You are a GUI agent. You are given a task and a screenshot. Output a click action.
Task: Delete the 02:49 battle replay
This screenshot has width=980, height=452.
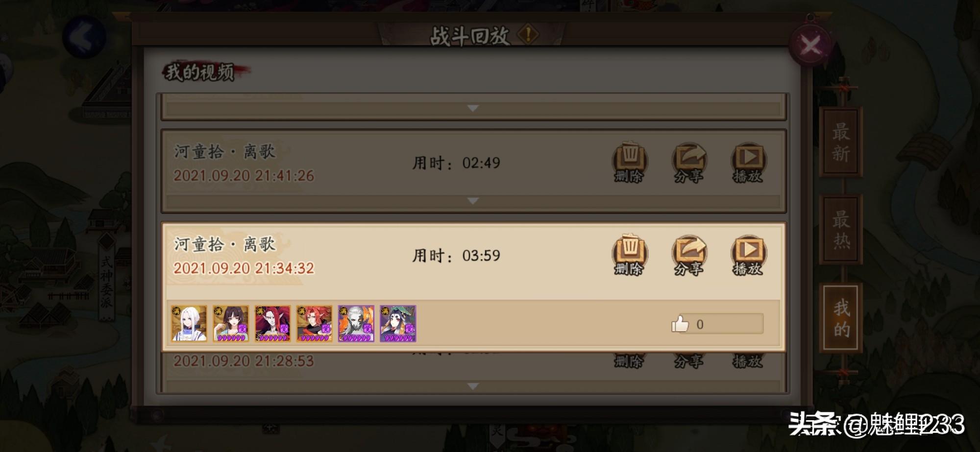tap(629, 163)
